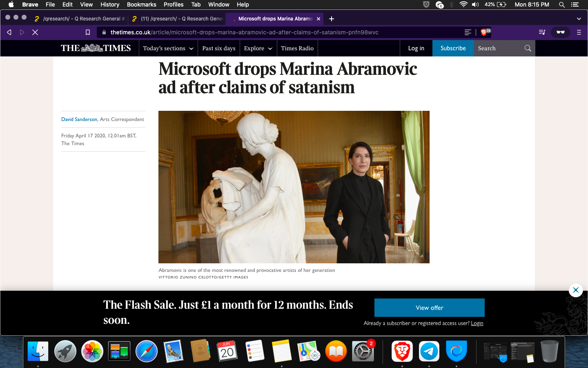Image resolution: width=588 pixels, height=368 pixels.
Task: Open Brave browser from the Dock
Action: coord(402,351)
